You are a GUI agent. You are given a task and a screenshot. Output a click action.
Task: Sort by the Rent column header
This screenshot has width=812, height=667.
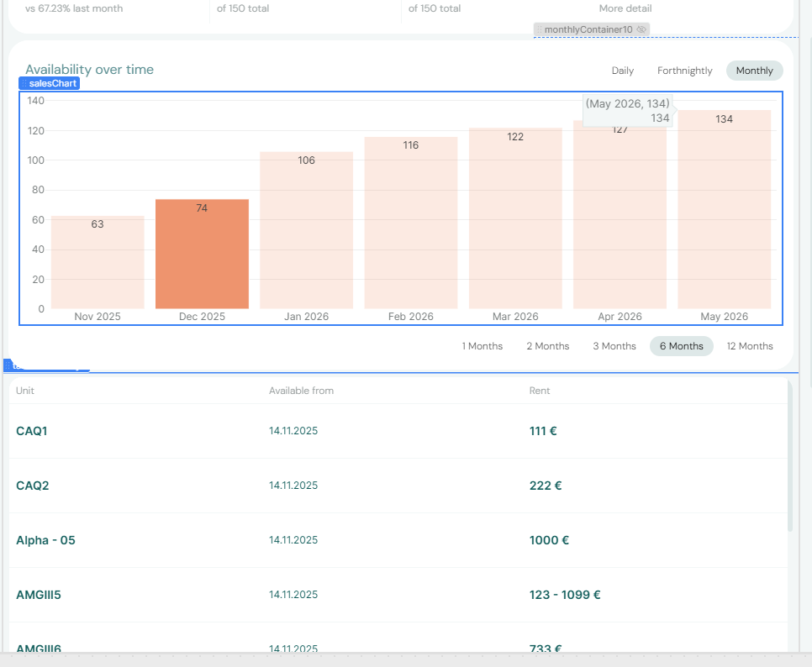(x=539, y=391)
